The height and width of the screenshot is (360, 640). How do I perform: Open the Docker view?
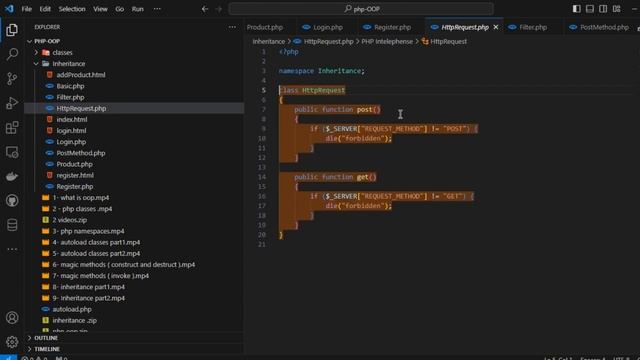coord(12,176)
